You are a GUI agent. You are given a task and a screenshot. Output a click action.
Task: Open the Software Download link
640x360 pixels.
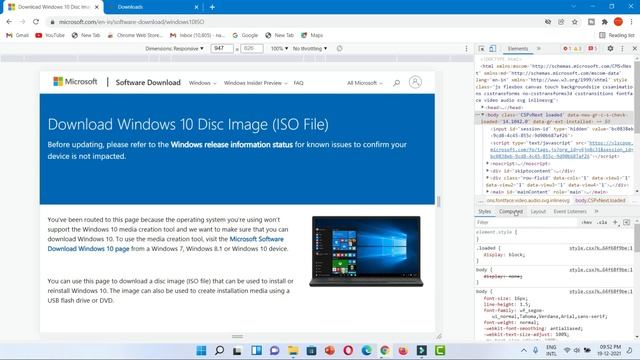coord(148,82)
